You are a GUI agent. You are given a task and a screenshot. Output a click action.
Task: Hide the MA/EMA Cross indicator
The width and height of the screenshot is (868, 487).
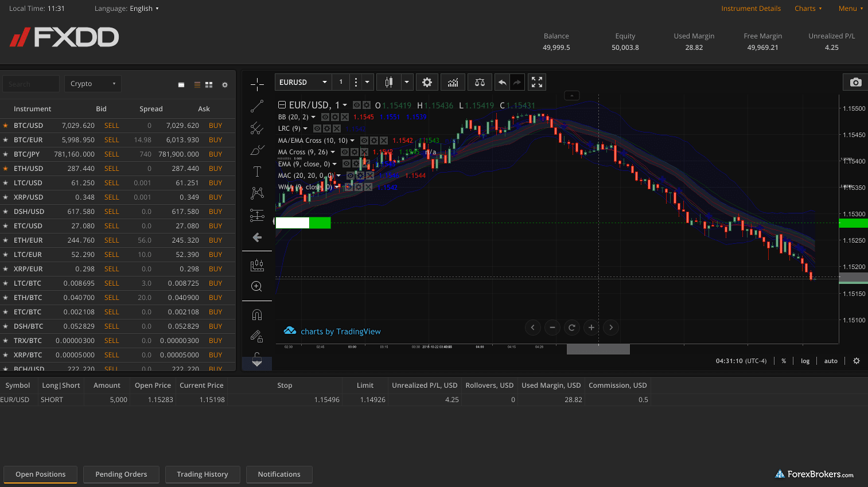coord(364,141)
